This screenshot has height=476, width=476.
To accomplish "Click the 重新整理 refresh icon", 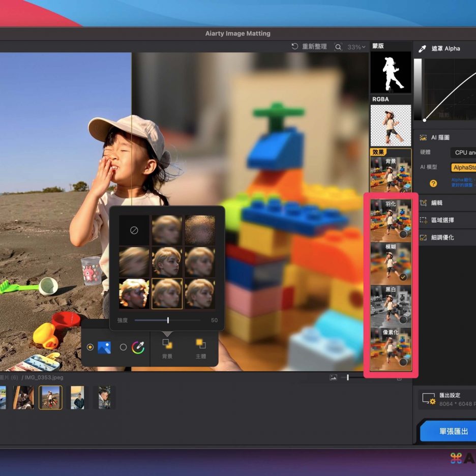I will (x=294, y=47).
